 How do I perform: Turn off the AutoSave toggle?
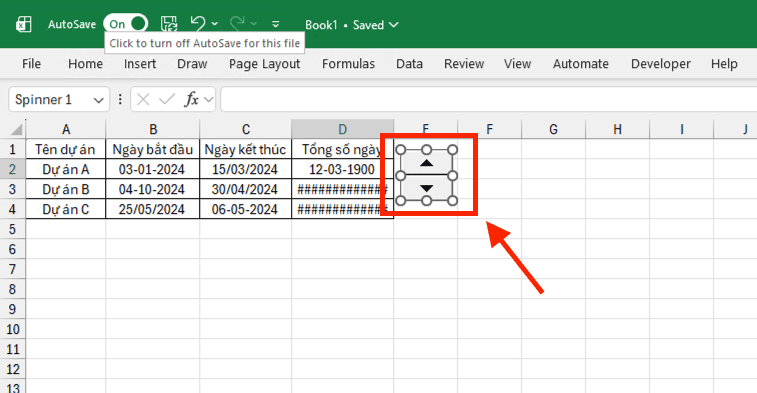(x=126, y=24)
